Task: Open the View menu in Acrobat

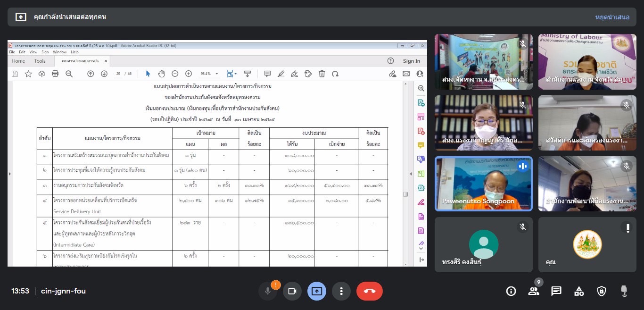Action: (x=33, y=52)
